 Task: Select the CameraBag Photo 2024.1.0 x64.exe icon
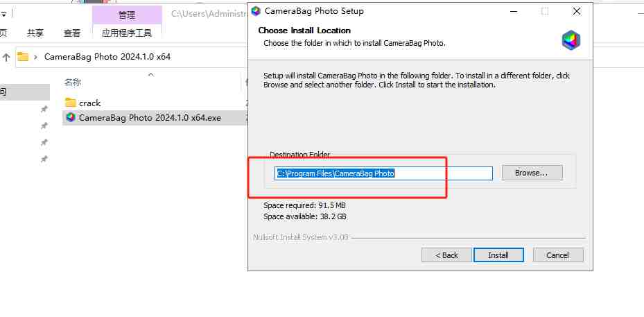(x=70, y=118)
